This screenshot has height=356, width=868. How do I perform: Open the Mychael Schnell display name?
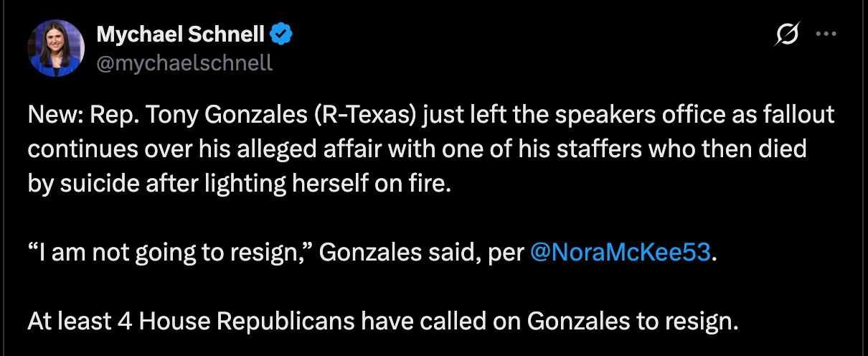(180, 33)
